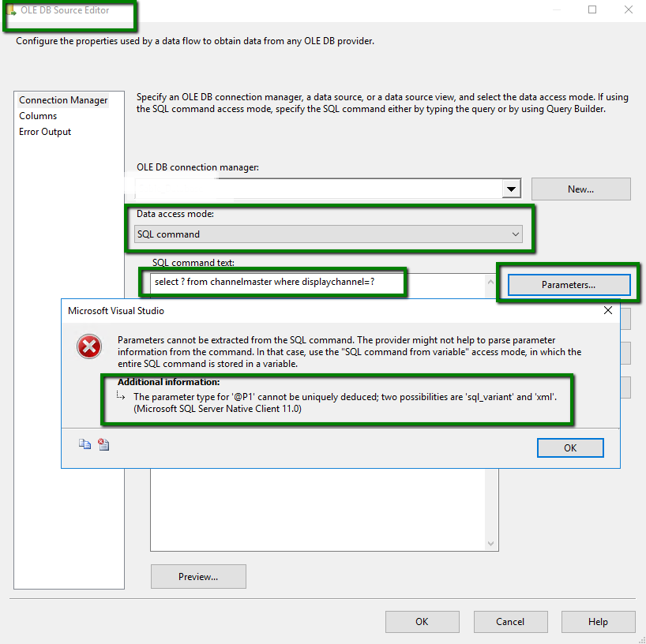Maximize the OLE DB Source Editor window

coord(592,9)
